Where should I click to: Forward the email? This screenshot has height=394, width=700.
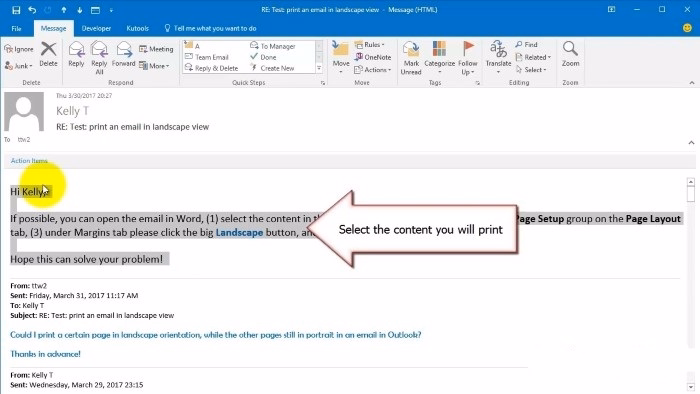point(124,54)
